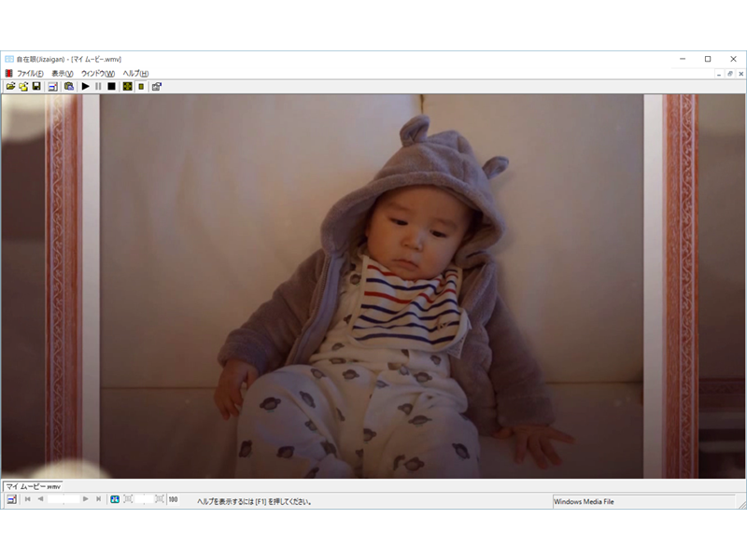Click the last toolbar icon on the right
Viewport: 747px width, 560px height.
pyautogui.click(x=156, y=86)
